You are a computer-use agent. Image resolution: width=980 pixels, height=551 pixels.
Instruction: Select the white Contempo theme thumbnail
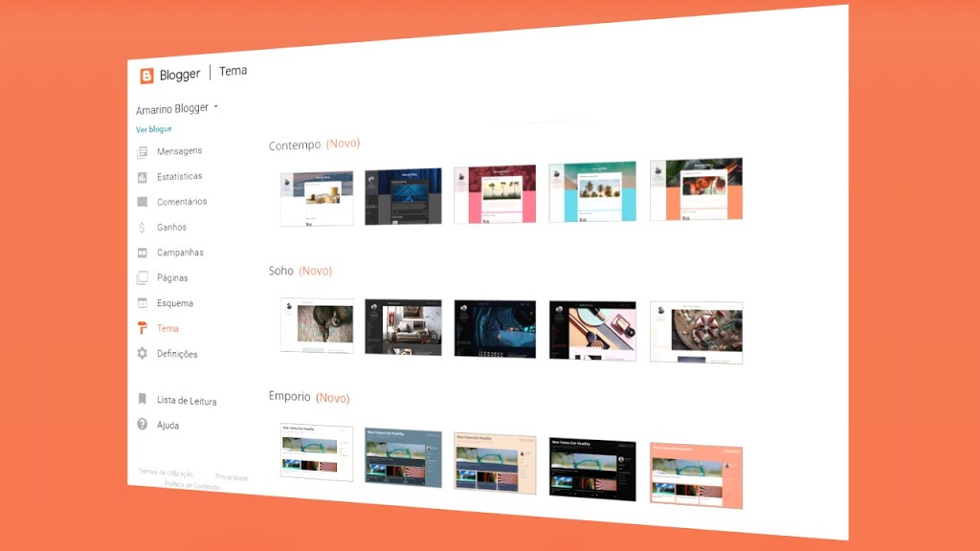[317, 199]
